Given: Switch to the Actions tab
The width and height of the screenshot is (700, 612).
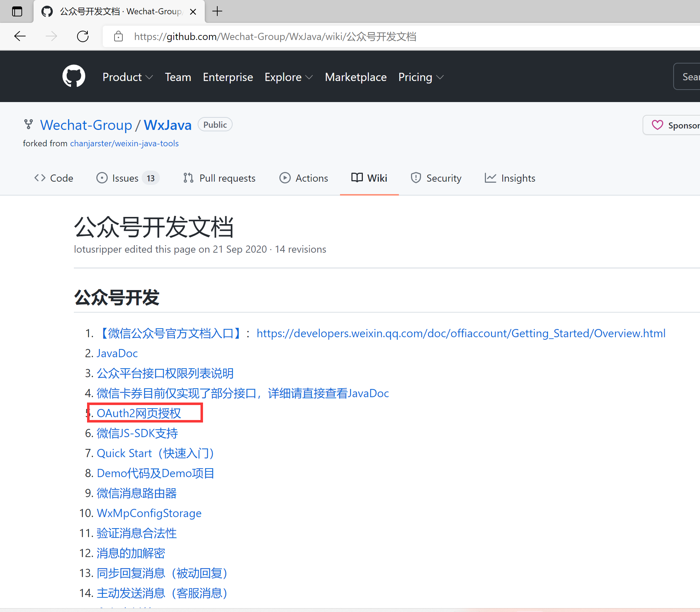Looking at the screenshot, I should [x=304, y=178].
